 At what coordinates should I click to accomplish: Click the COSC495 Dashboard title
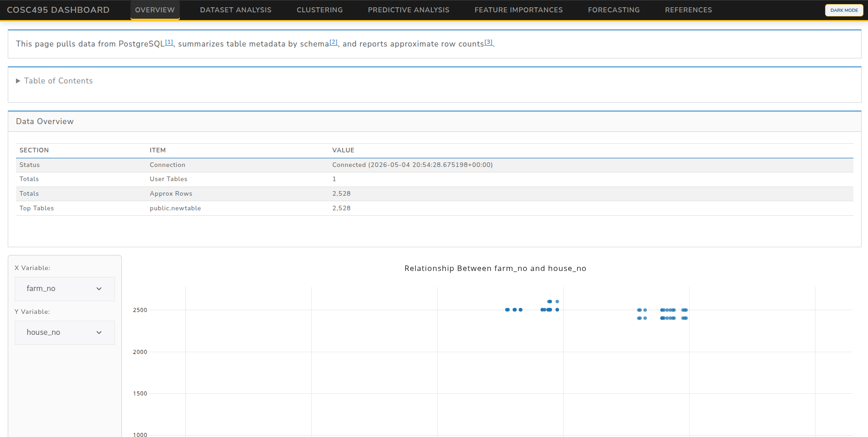(x=58, y=10)
